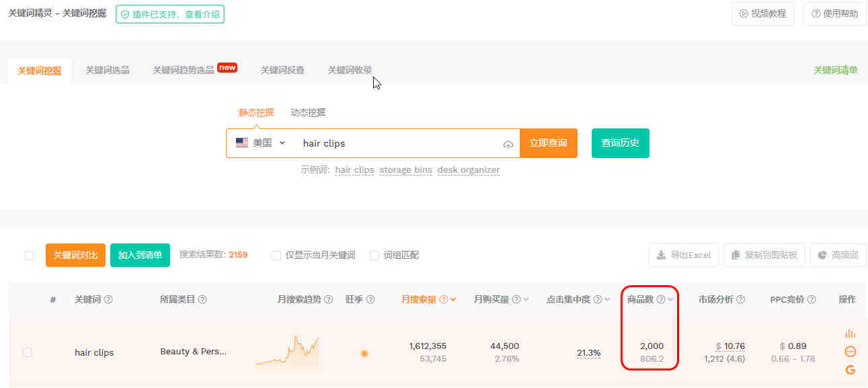Click 关键词对比 compare button
The width and height of the screenshot is (868, 388).
(75, 256)
